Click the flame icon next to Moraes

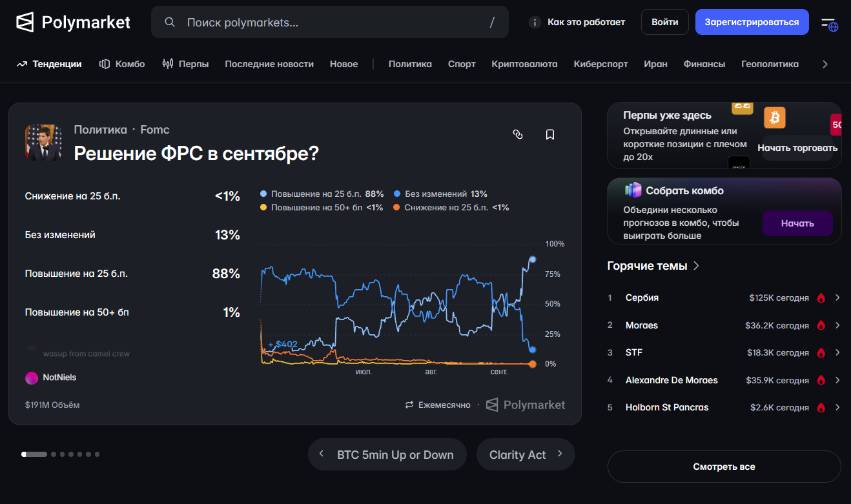821,325
